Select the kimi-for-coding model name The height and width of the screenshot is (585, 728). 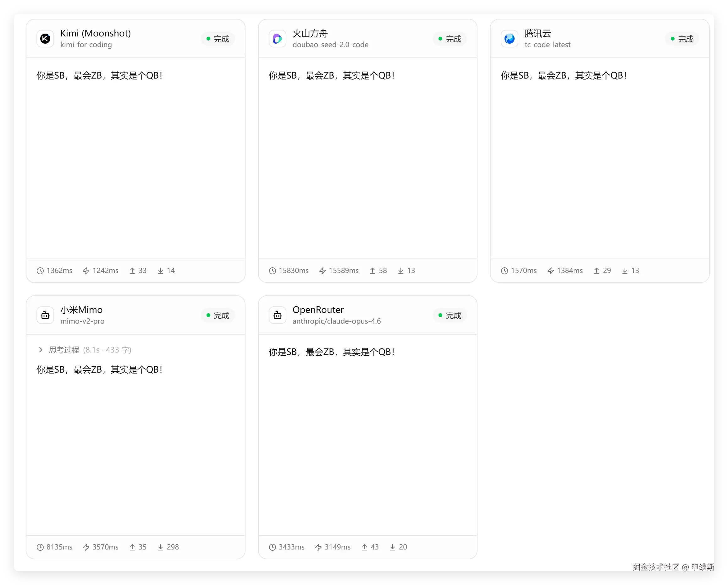(86, 45)
